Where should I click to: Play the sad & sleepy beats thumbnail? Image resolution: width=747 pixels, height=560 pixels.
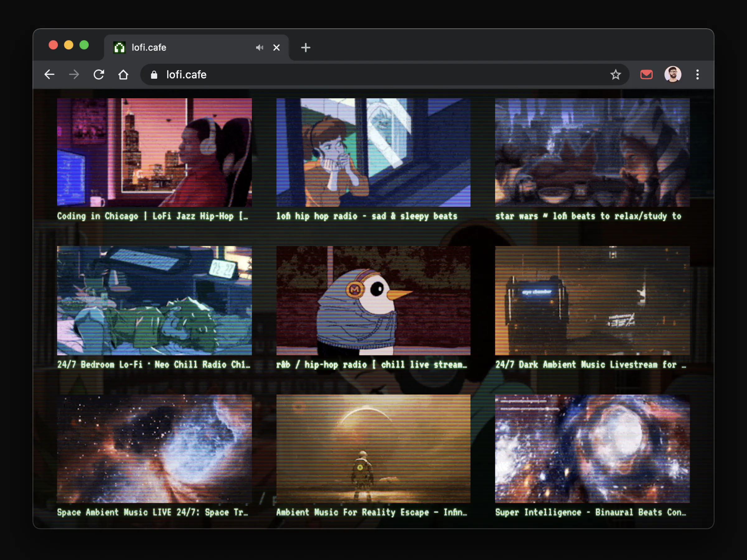click(373, 152)
